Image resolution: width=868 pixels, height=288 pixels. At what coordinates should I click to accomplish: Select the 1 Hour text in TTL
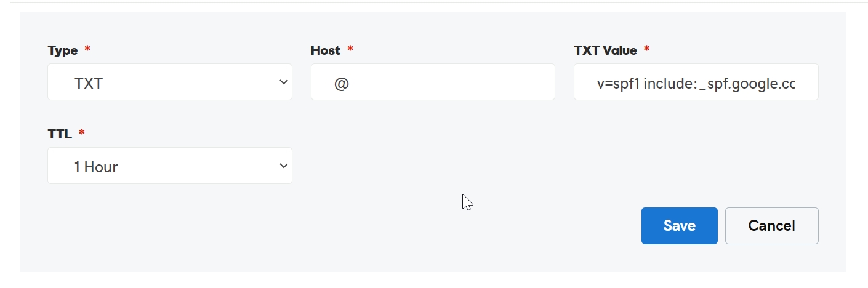96,167
